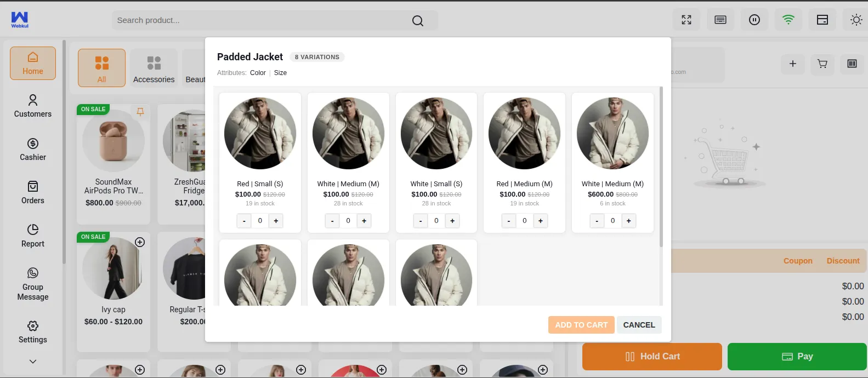Open the keyboard shortcuts icon
868x378 pixels.
coord(721,20)
